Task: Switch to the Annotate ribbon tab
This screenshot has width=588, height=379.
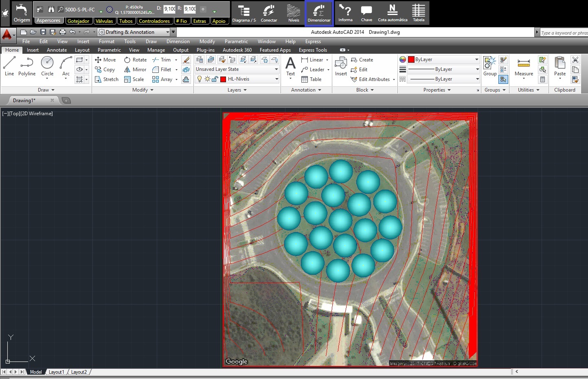Action: pos(57,50)
